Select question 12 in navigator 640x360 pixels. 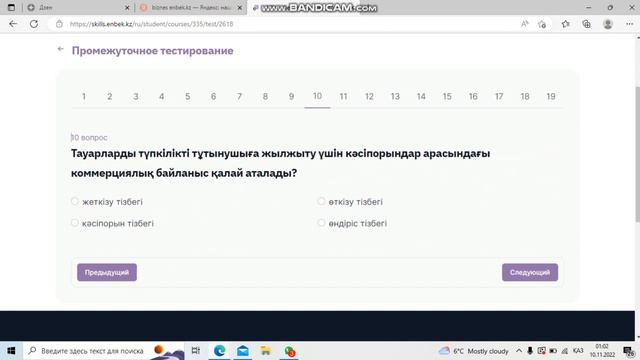tap(369, 96)
